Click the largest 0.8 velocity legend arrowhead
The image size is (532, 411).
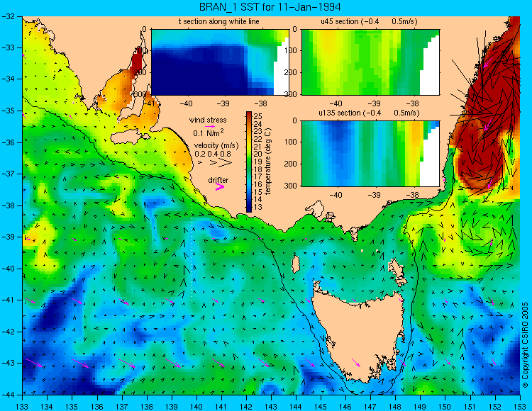click(x=226, y=163)
